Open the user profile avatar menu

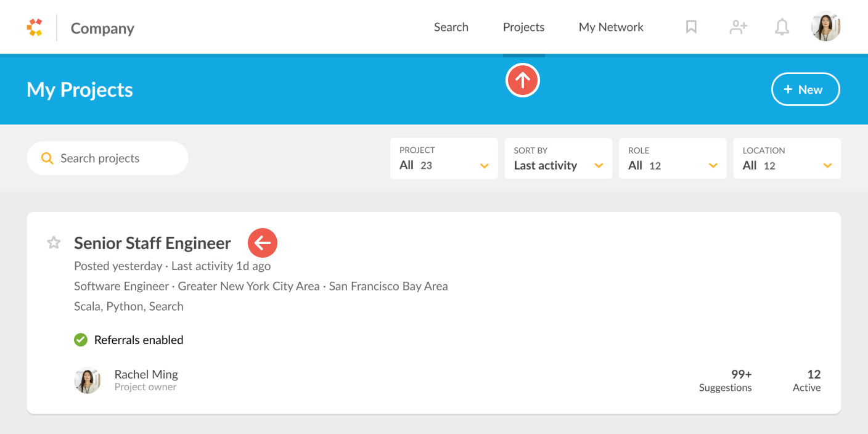(826, 27)
